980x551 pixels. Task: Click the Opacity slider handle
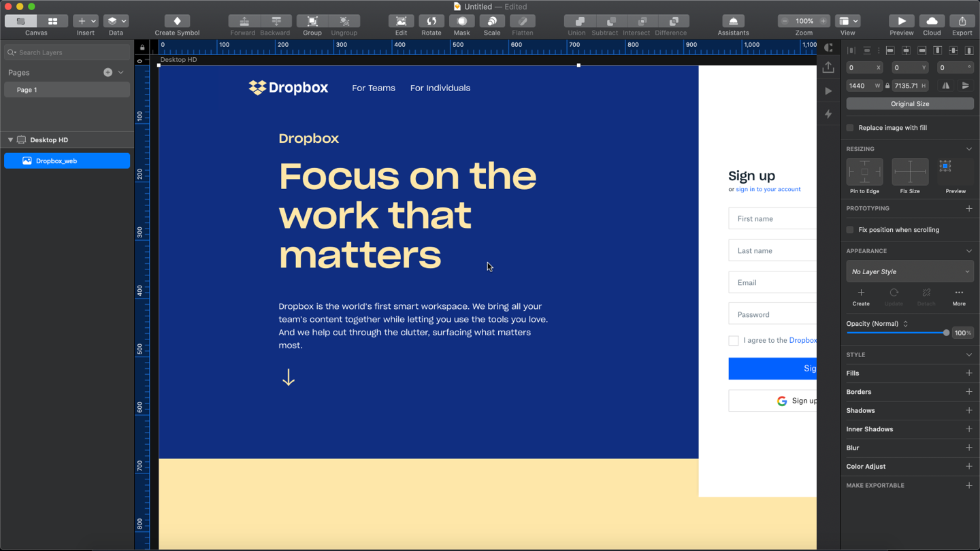[x=946, y=333]
